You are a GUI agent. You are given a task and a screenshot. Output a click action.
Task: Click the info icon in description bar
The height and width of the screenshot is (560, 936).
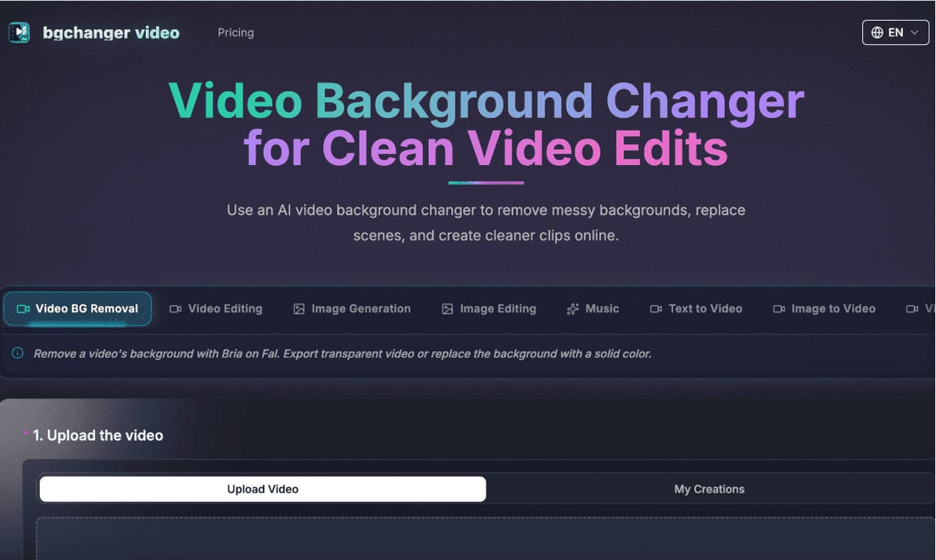coord(18,354)
